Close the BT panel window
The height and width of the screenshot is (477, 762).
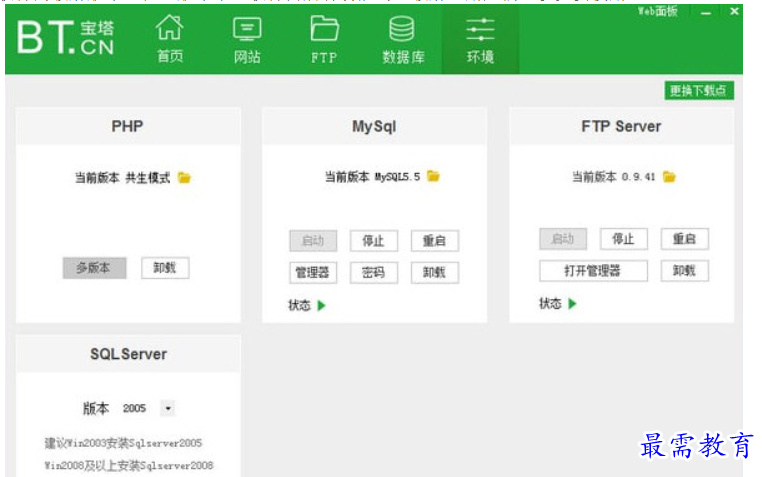(734, 11)
